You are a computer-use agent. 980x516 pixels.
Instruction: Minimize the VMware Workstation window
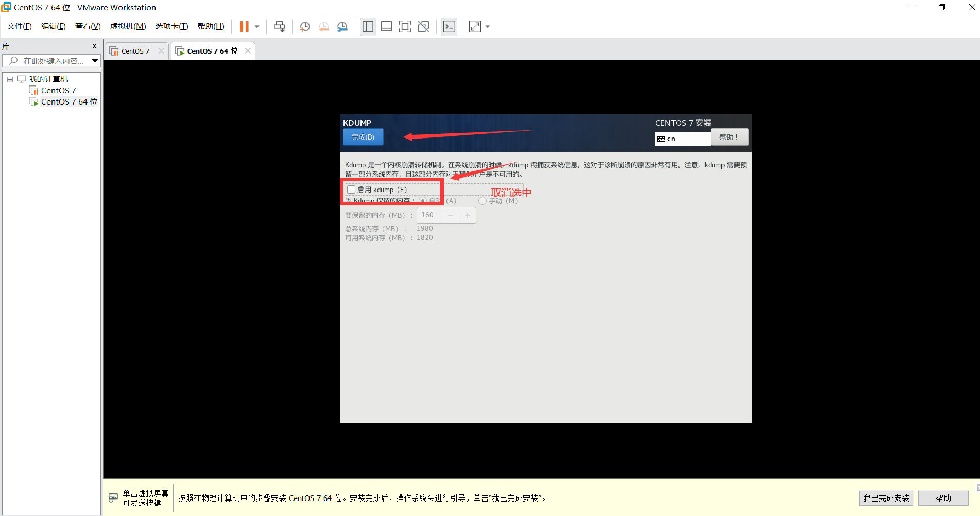pos(912,7)
